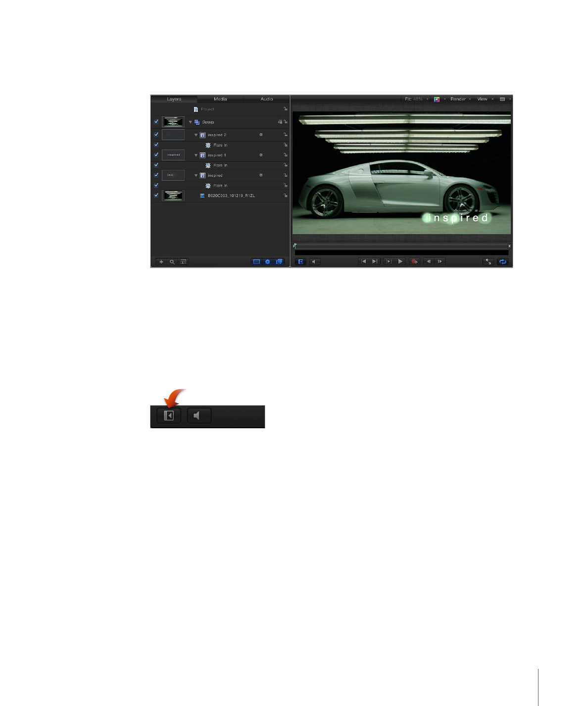Toggle the lock on the B020C003_101219_R1ZL row
Viewport: 588px width, 706px height.
286,196
